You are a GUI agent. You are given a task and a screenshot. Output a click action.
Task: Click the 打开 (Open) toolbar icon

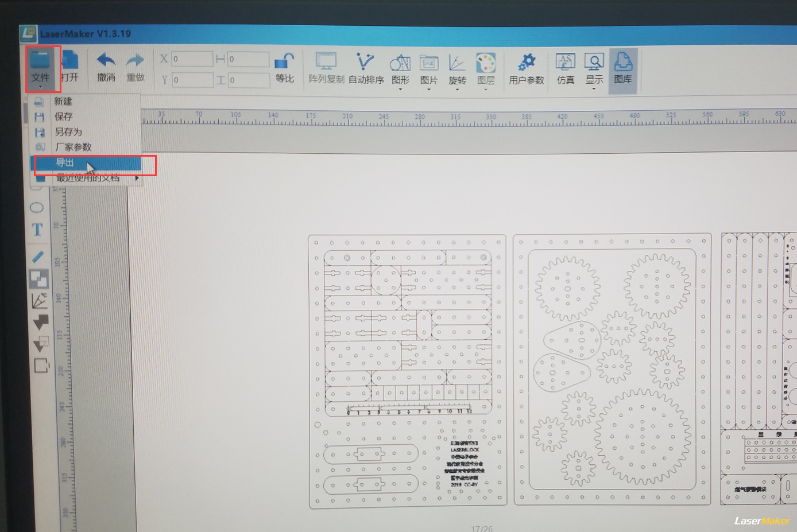point(69,67)
